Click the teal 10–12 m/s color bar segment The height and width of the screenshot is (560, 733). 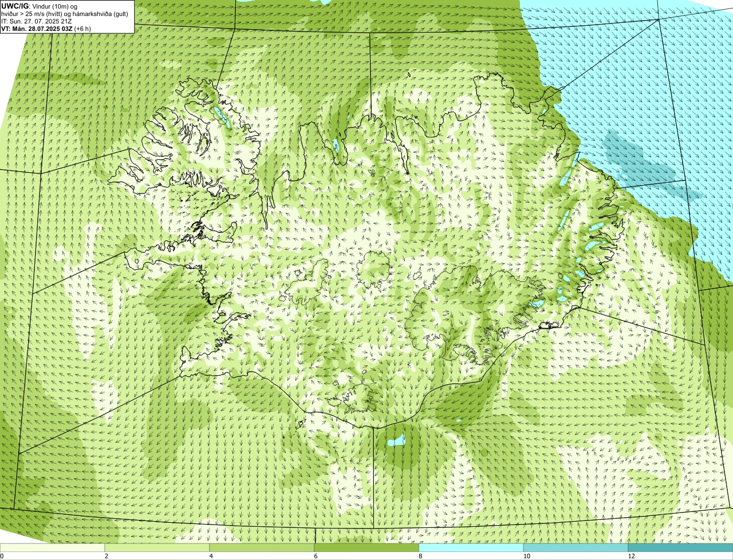coord(576,547)
